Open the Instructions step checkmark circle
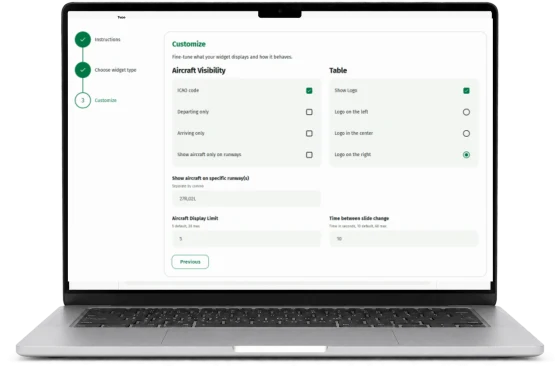The width and height of the screenshot is (560, 366). 83,40
